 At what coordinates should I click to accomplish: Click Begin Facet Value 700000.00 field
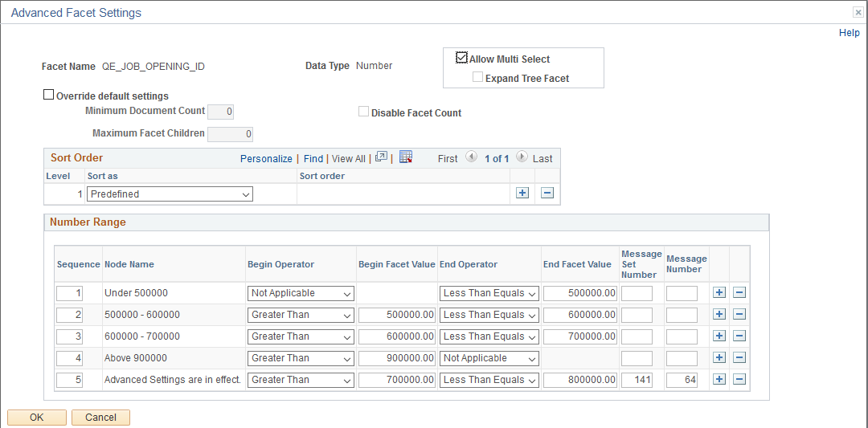pyautogui.click(x=397, y=380)
